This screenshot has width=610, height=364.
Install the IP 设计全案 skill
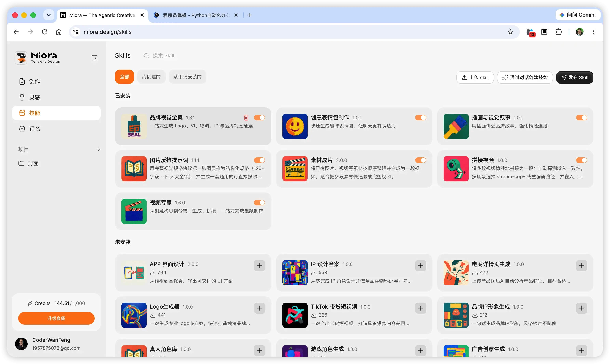pyautogui.click(x=420, y=266)
